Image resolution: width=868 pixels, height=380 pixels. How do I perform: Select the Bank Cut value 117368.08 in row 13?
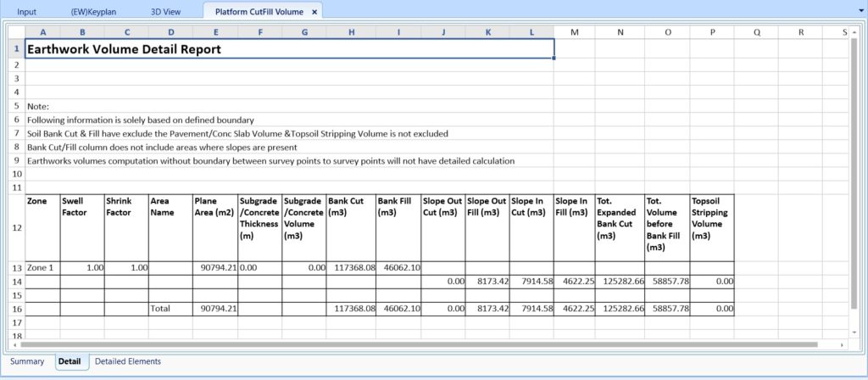(351, 268)
